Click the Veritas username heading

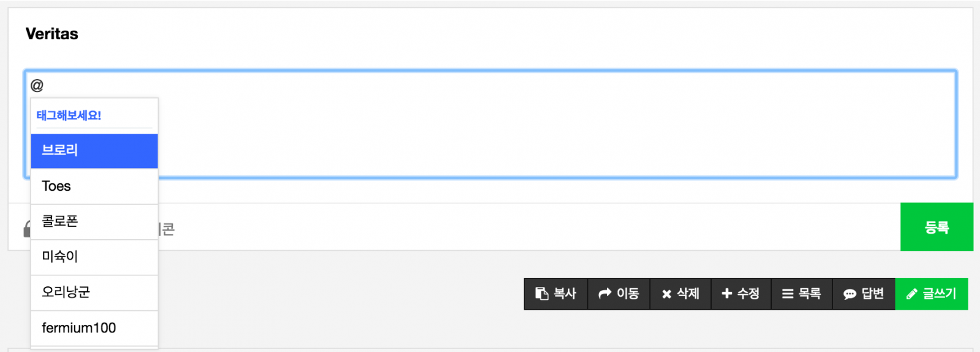click(52, 34)
